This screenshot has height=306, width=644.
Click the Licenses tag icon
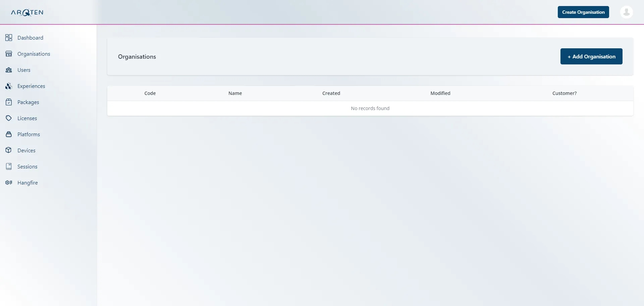pos(9,118)
